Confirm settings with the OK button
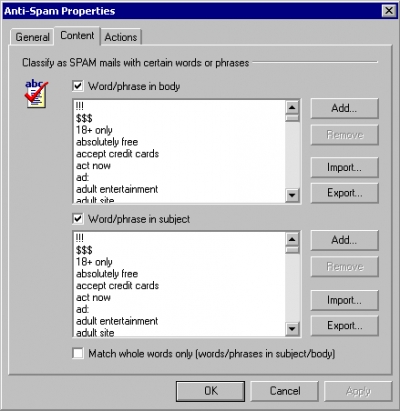The image size is (400, 412). click(x=211, y=391)
